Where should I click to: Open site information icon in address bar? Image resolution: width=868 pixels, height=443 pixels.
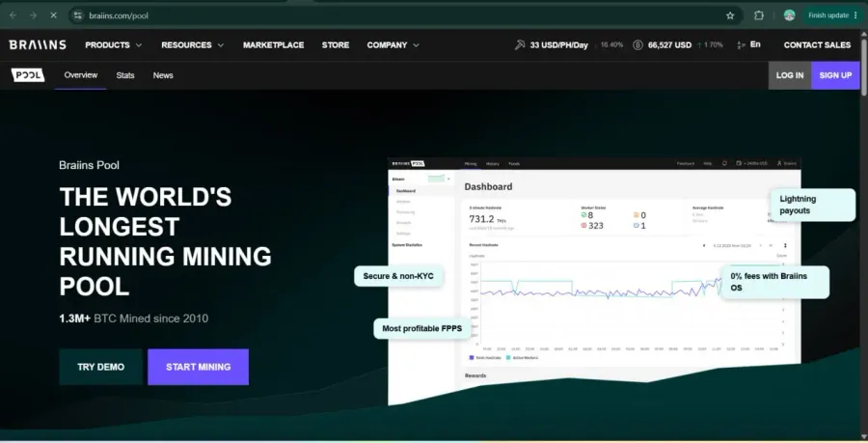(78, 15)
